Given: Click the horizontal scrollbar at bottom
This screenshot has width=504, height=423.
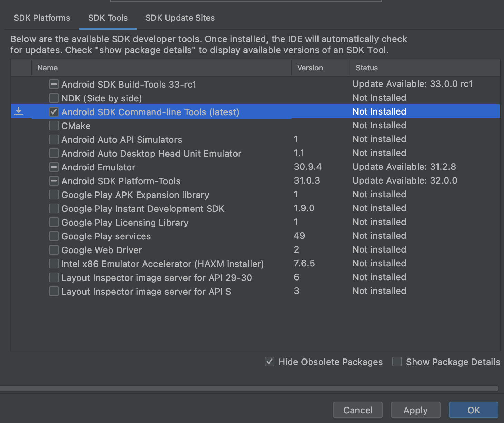Looking at the screenshot, I should click(x=249, y=388).
